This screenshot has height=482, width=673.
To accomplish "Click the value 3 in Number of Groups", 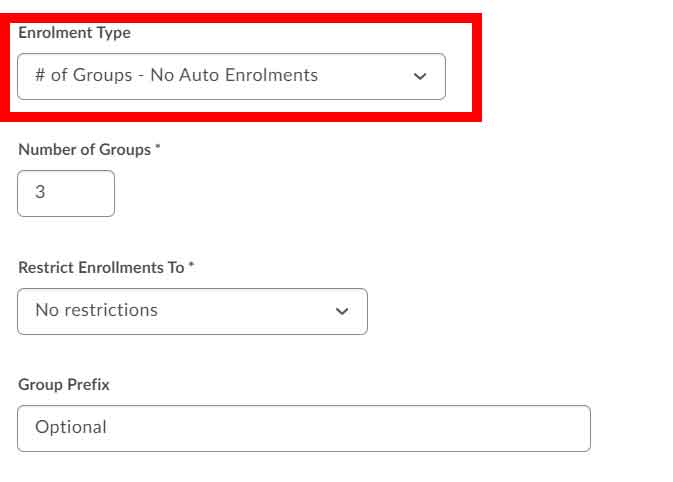I will pos(40,193).
